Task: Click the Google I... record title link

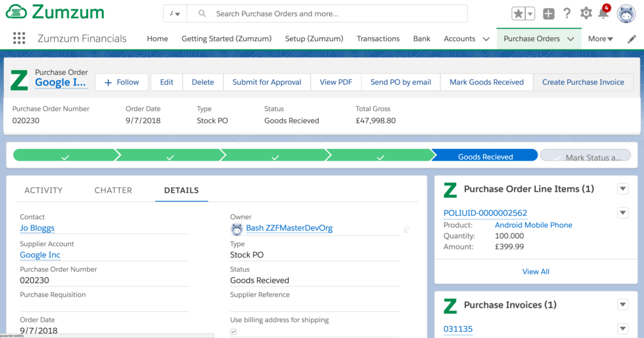Action: click(x=61, y=82)
